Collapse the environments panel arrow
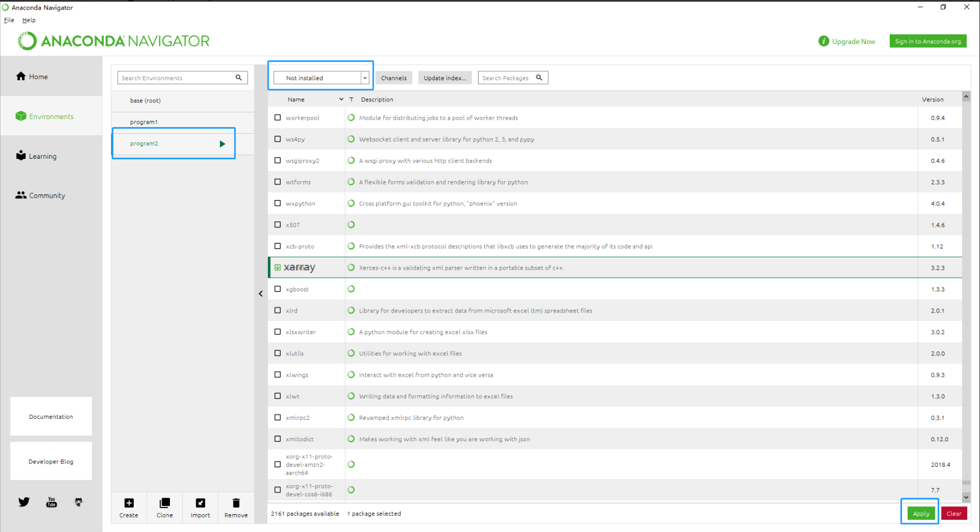The width and height of the screenshot is (980, 532). pos(261,294)
